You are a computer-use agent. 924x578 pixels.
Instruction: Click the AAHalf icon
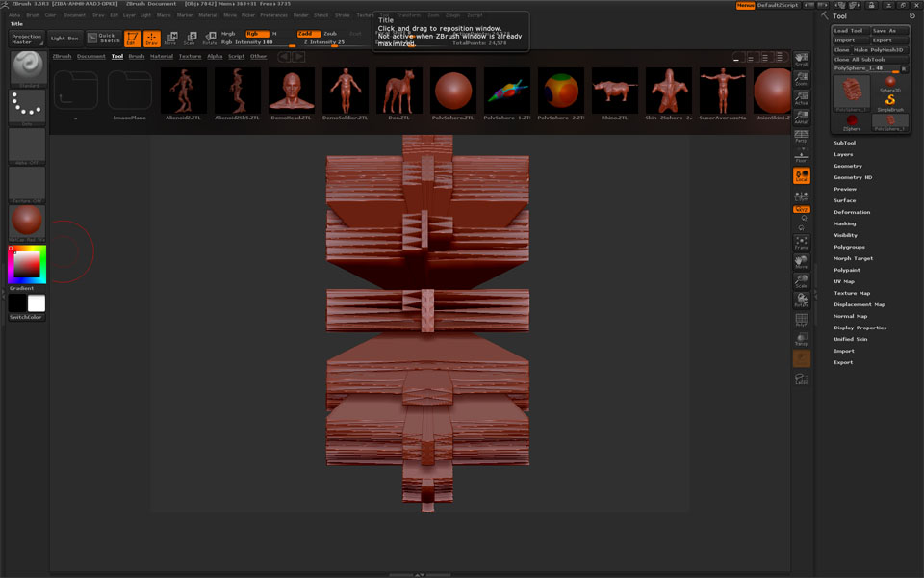point(802,118)
